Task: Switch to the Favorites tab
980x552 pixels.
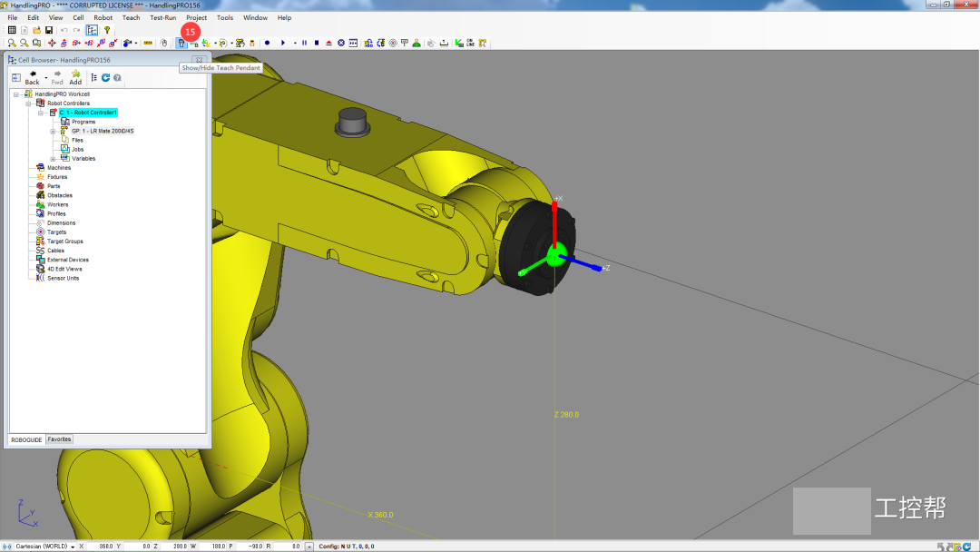Action: [x=59, y=439]
